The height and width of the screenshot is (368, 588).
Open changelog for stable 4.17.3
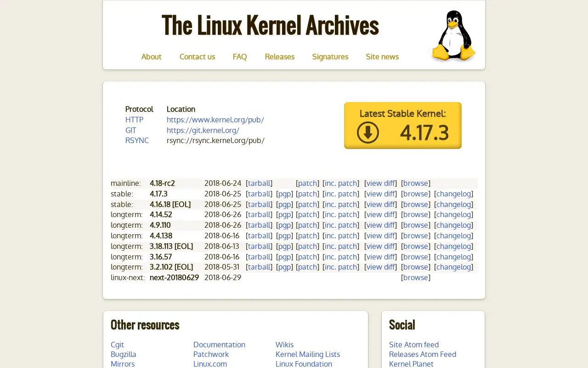[x=453, y=194]
